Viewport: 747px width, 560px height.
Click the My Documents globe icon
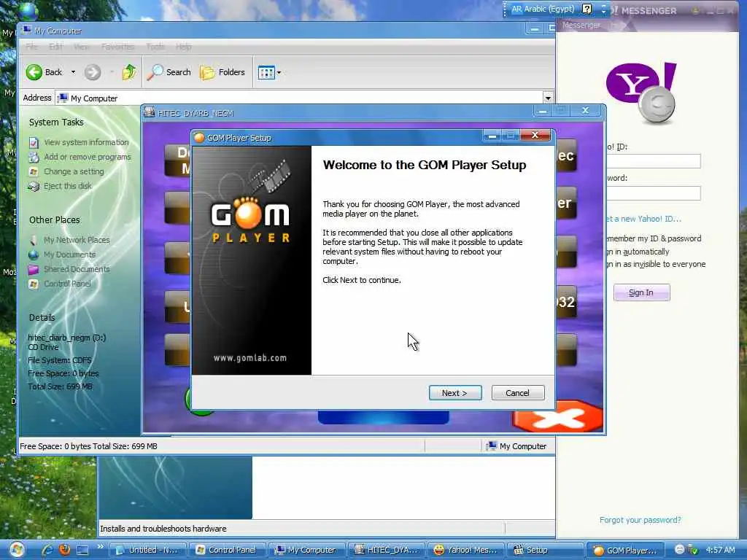tap(34, 254)
